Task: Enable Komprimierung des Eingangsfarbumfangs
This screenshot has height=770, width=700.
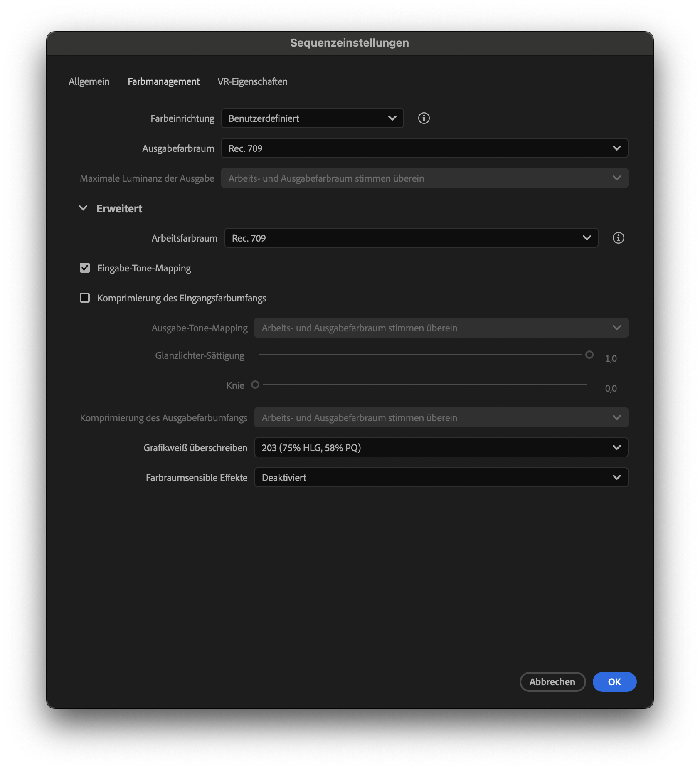Action: [x=85, y=298]
